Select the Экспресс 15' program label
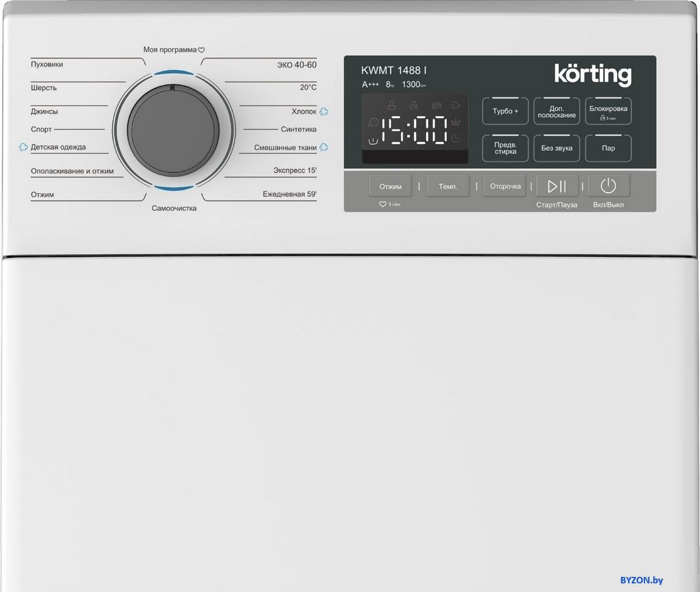Screen dimensions: 700x592 (x=295, y=170)
